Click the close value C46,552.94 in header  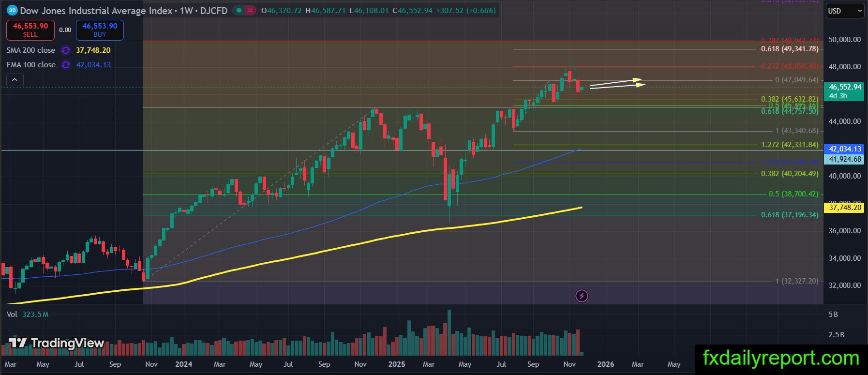click(412, 10)
